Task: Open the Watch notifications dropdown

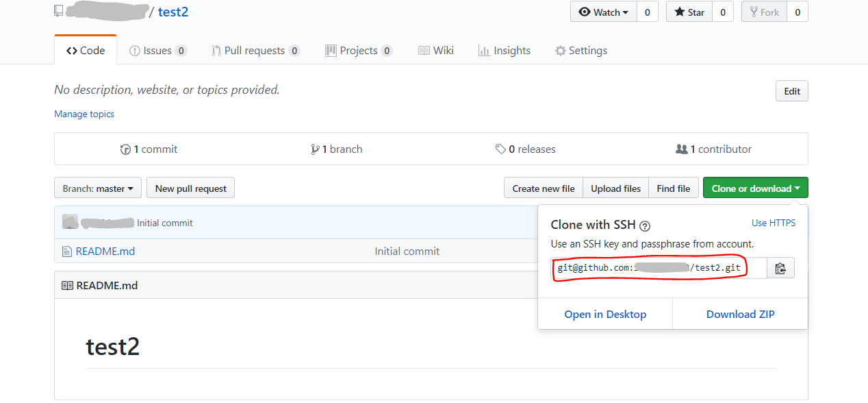Action: pos(604,12)
